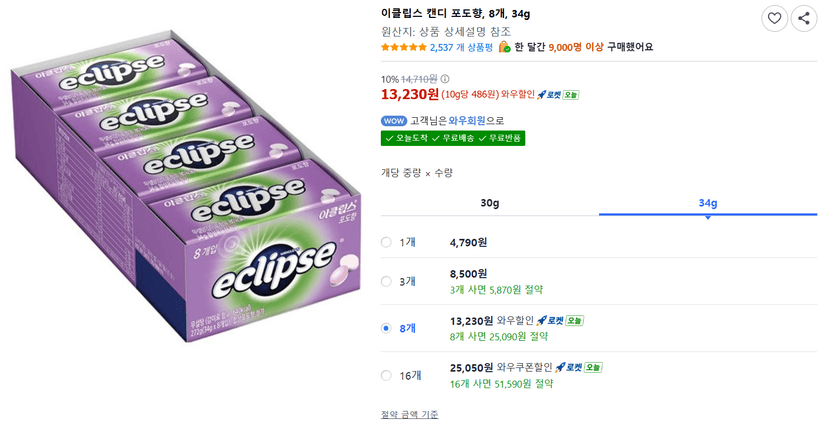
Task: Click the rocket delivery badge near the main price
Action: pos(558,95)
